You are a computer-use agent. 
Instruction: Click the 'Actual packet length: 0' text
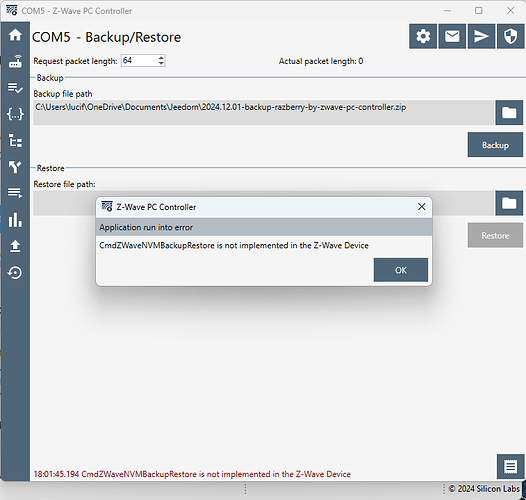pyautogui.click(x=321, y=61)
